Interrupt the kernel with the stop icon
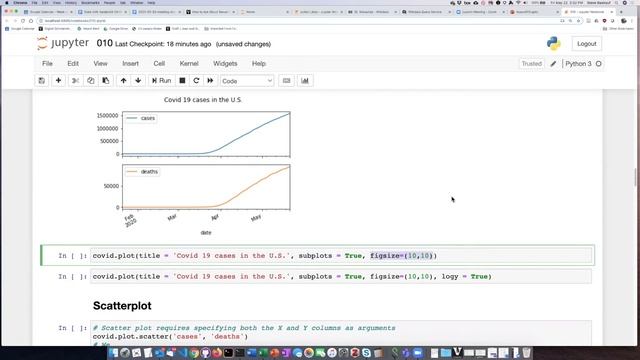The height and width of the screenshot is (360, 640). [x=182, y=81]
